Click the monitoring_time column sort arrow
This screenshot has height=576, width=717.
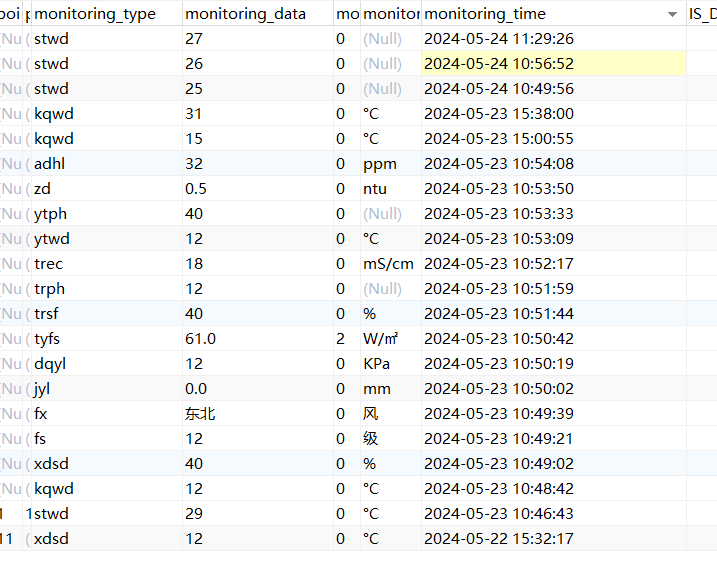point(672,14)
